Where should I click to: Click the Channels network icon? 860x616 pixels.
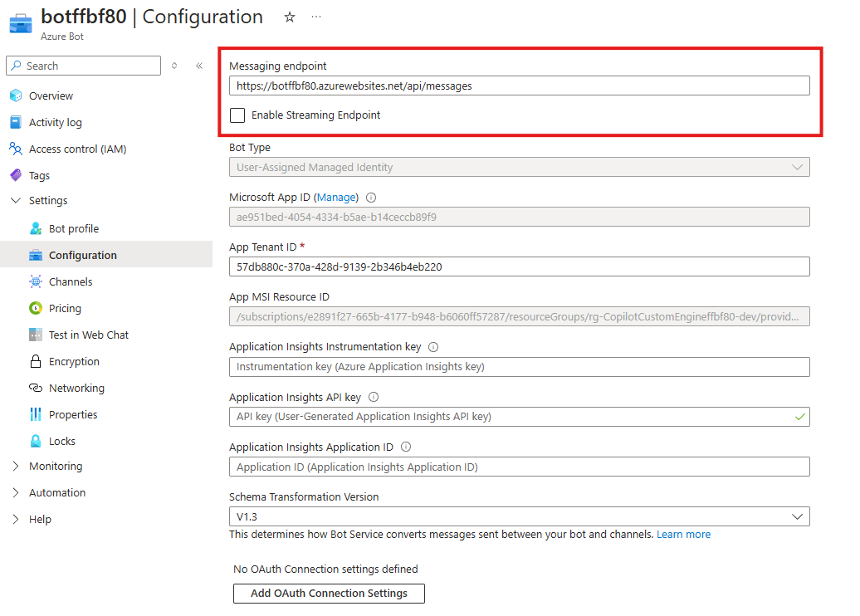click(36, 281)
